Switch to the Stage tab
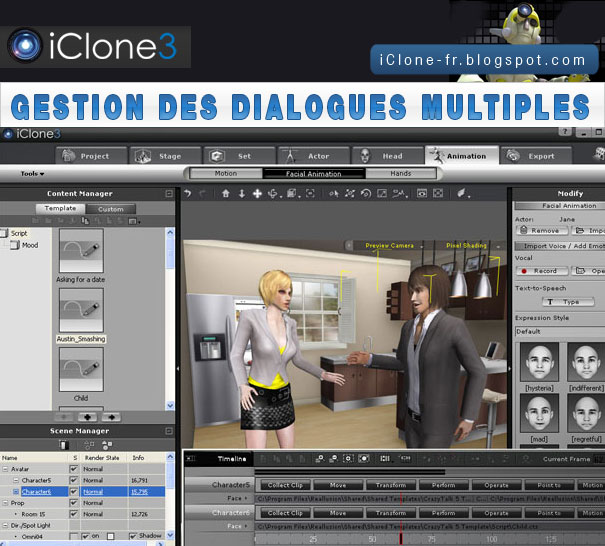The image size is (605, 546). tap(165, 156)
